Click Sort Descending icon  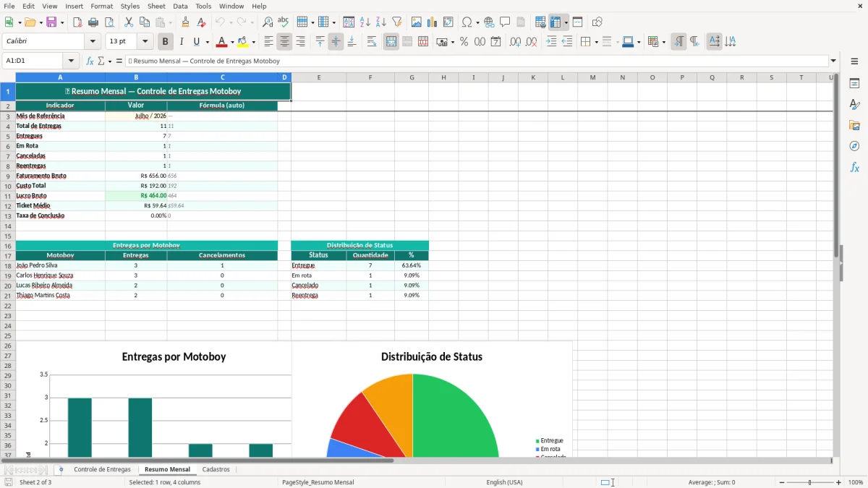[381, 22]
